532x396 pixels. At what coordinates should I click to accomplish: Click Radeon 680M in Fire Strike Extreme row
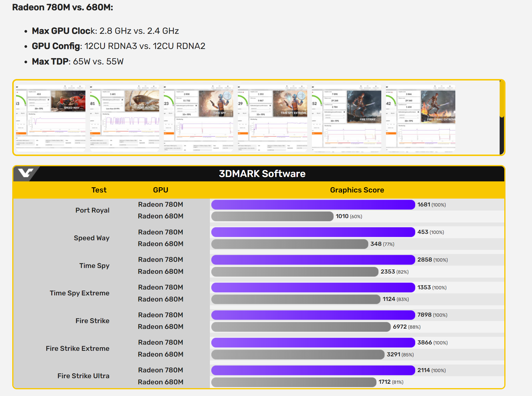[x=161, y=354]
